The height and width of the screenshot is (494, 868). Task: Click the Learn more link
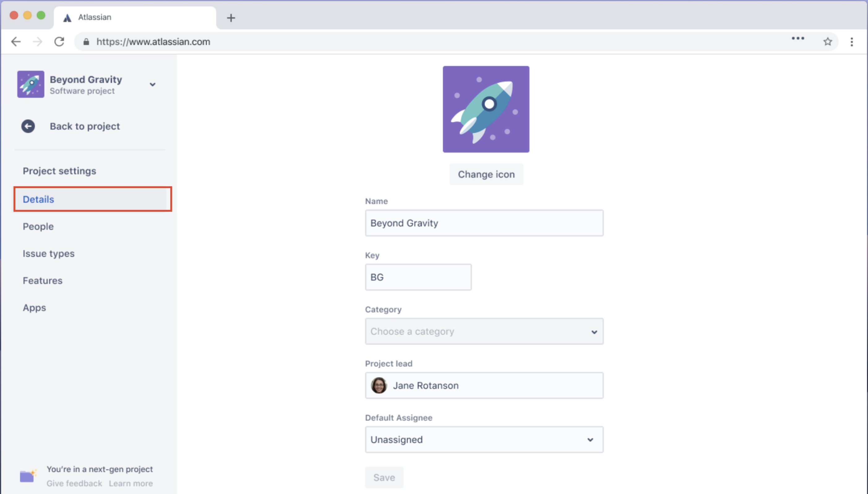131,483
